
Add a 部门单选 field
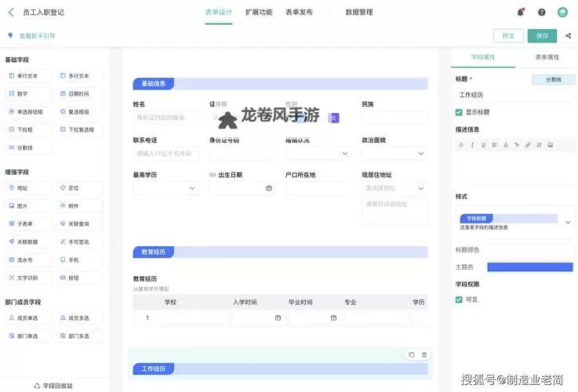pyautogui.click(x=28, y=336)
